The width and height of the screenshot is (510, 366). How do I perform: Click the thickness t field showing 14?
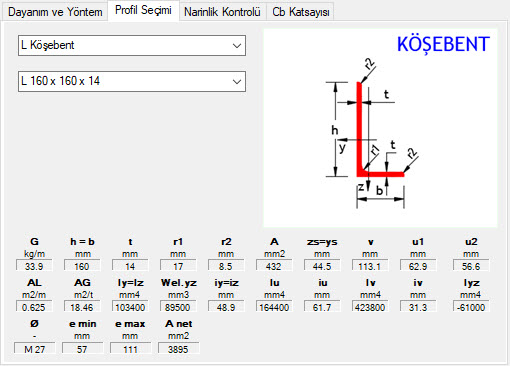pos(130,266)
